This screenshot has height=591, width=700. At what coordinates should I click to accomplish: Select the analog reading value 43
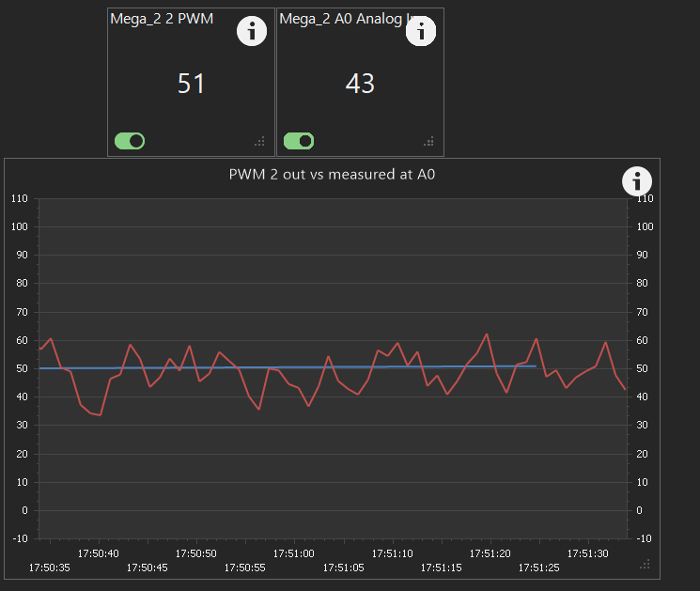360,84
